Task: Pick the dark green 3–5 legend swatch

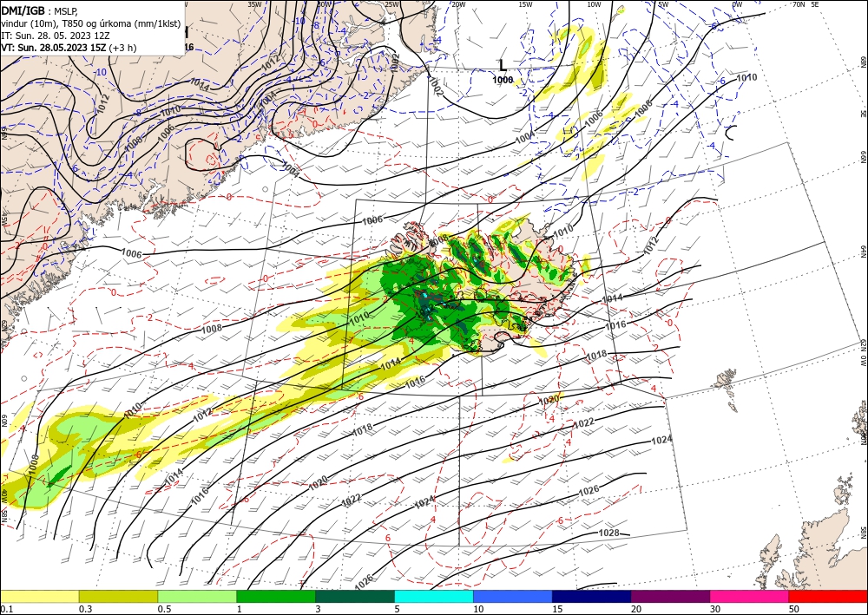Action: click(x=355, y=596)
